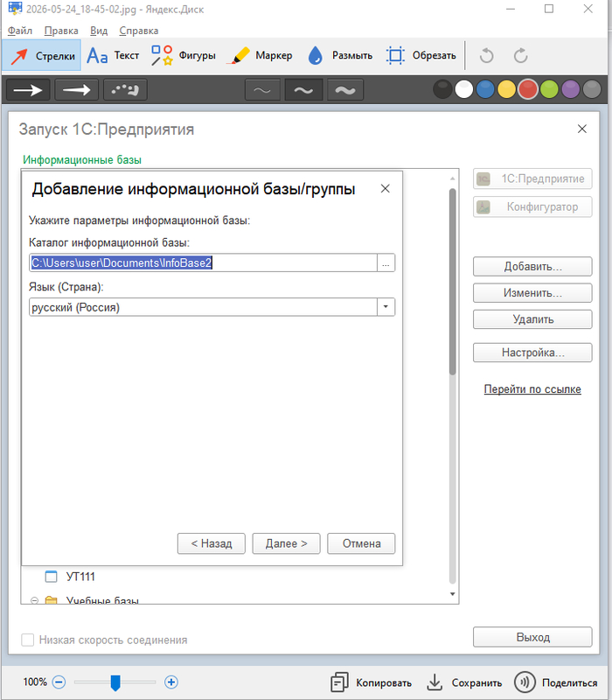This screenshot has height=700, width=612.
Task: Open the Вид menu
Action: (x=99, y=31)
